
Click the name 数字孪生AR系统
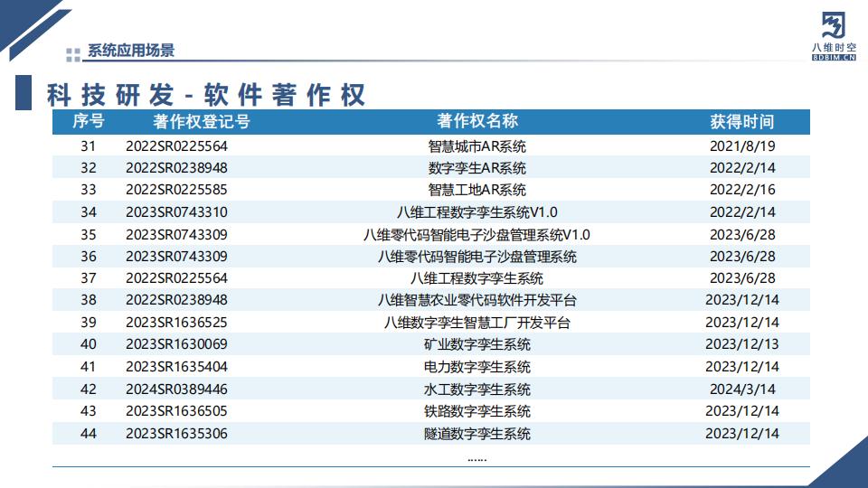(x=477, y=168)
